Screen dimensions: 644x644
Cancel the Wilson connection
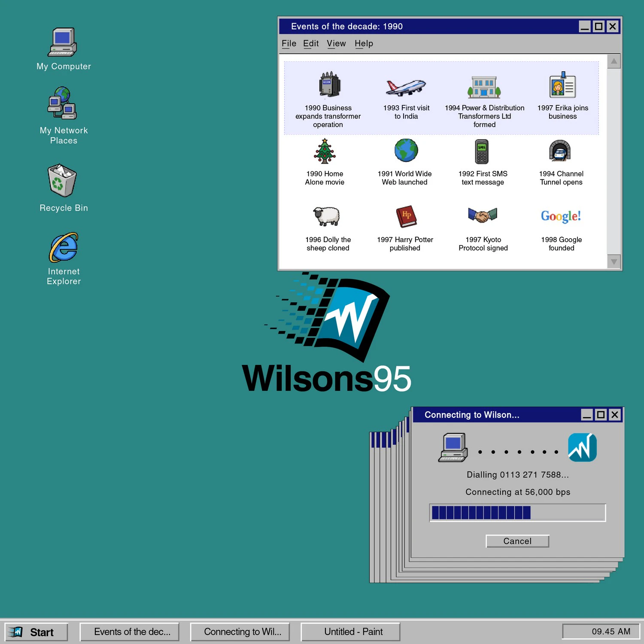point(517,541)
